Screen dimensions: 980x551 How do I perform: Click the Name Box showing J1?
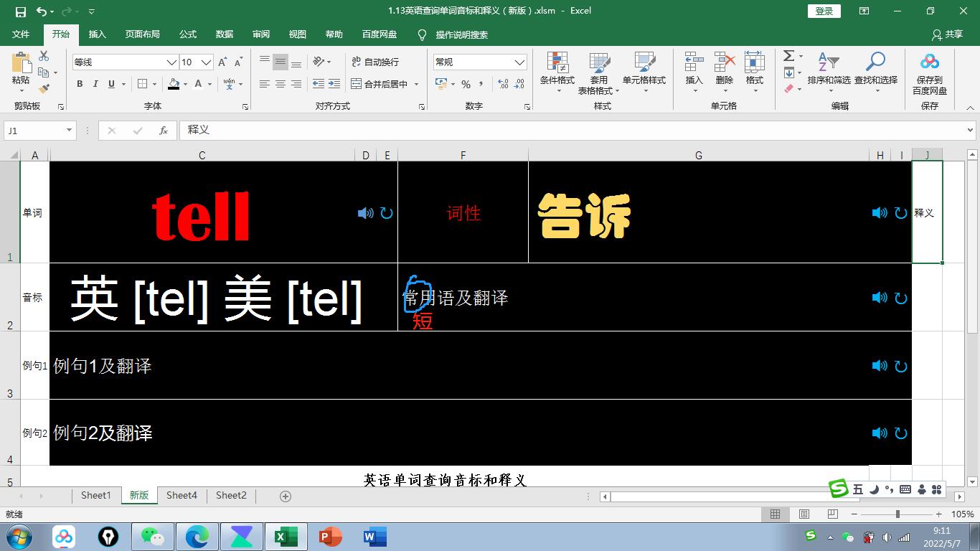point(34,130)
